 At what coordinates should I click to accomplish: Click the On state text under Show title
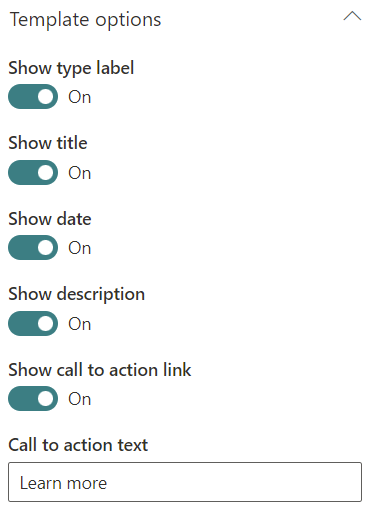click(x=80, y=173)
